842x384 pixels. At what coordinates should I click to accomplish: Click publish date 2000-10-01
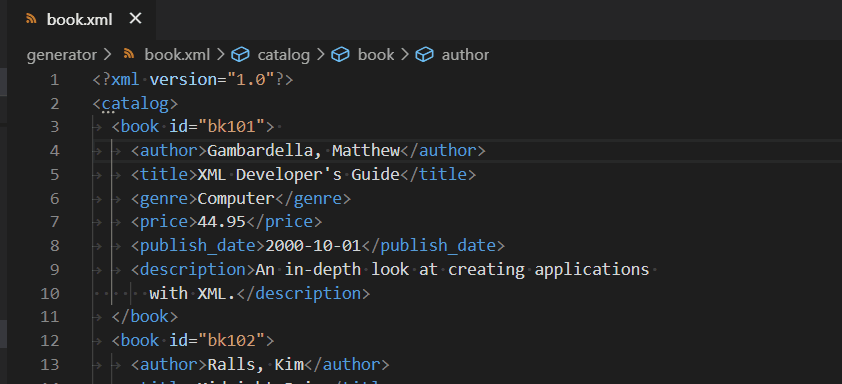coord(313,245)
